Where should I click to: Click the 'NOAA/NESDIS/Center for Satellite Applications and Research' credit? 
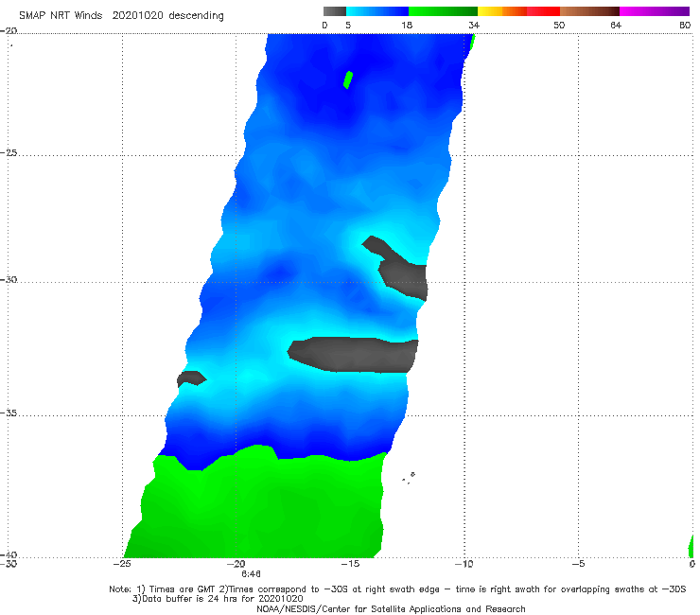[x=391, y=608]
